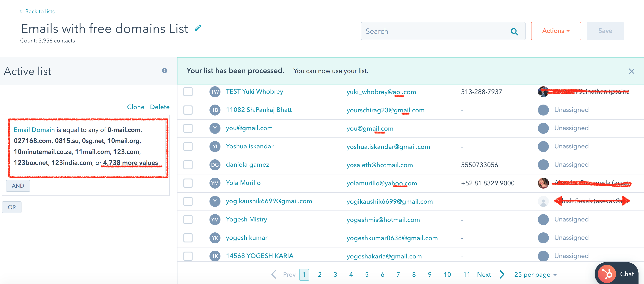Select the checkbox for Yola Murillo
The height and width of the screenshot is (284, 644).
coord(188,183)
